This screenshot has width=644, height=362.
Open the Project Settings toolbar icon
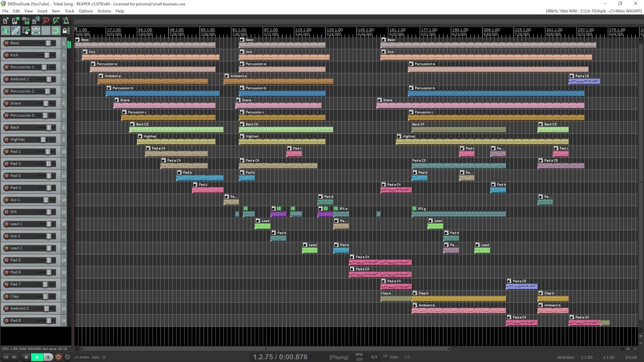click(36, 21)
